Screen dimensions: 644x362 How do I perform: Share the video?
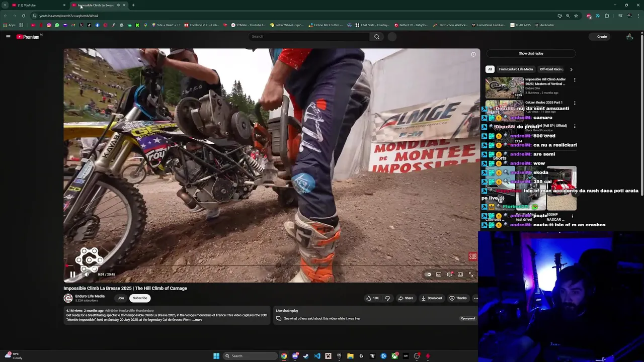pyautogui.click(x=406, y=298)
